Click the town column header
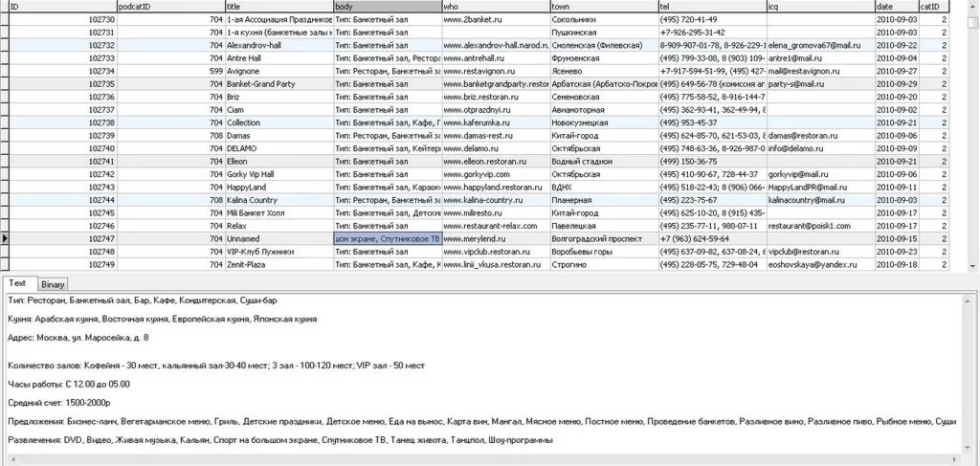Screen dimensions: 980x466 coord(605,7)
